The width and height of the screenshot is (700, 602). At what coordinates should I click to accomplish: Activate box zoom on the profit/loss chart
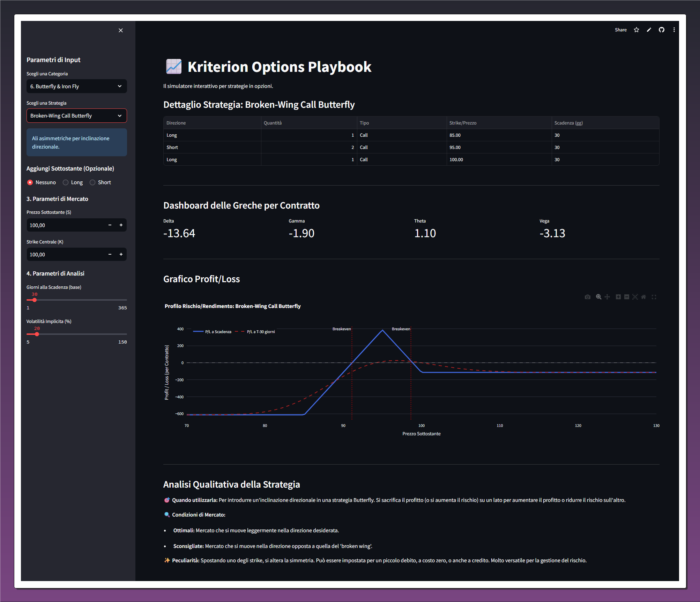(x=598, y=297)
